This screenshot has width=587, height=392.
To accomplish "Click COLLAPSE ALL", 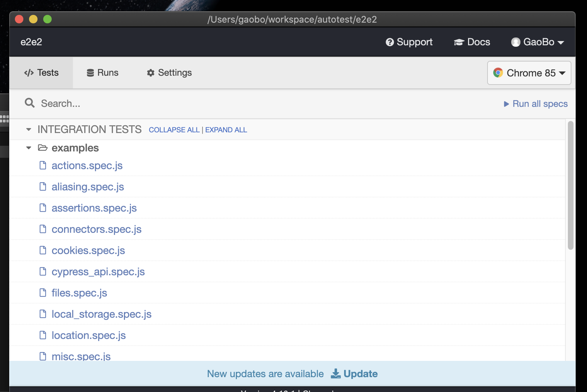I will (174, 130).
